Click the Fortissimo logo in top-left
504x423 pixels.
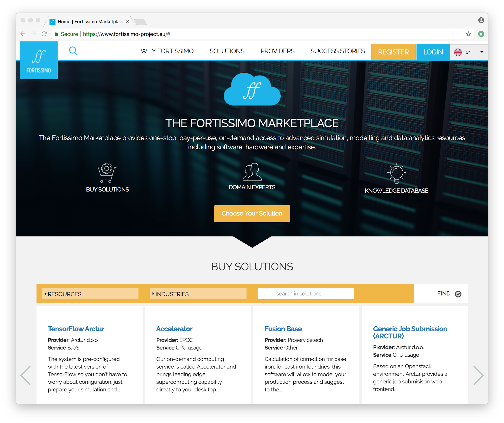point(39,60)
